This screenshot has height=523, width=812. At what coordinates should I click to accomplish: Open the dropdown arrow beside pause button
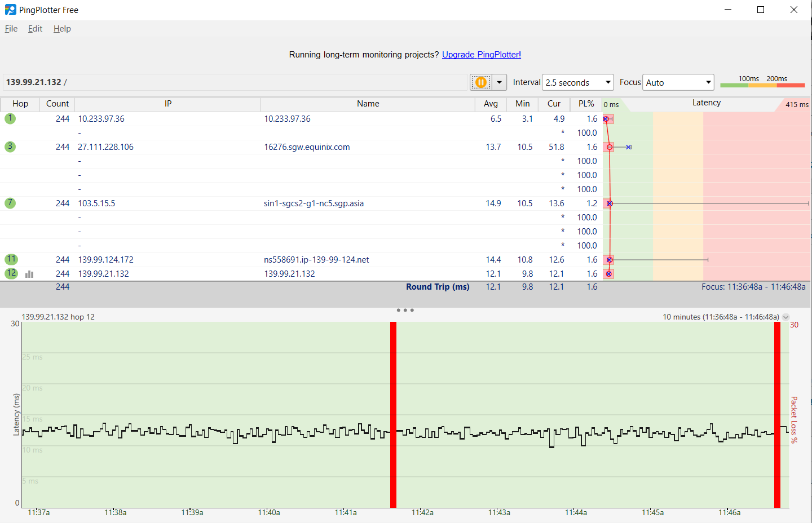(499, 82)
